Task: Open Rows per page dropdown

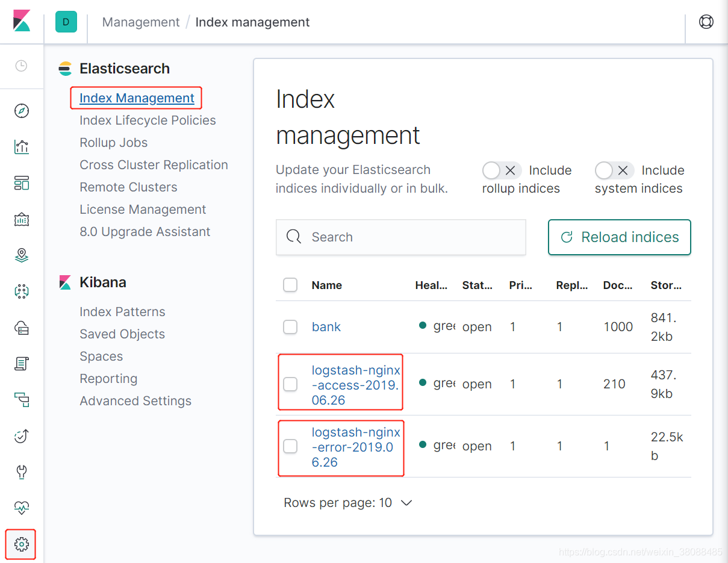Action: 348,503
